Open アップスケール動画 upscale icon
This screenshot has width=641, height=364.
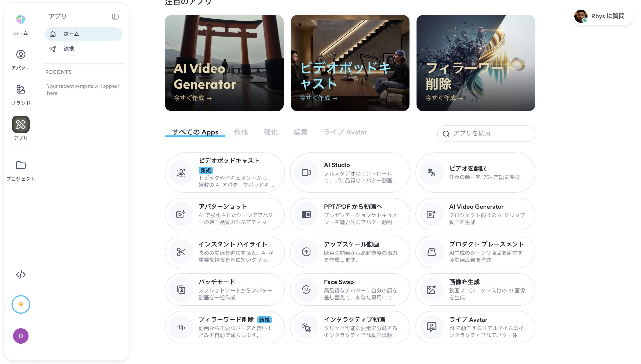(x=306, y=252)
